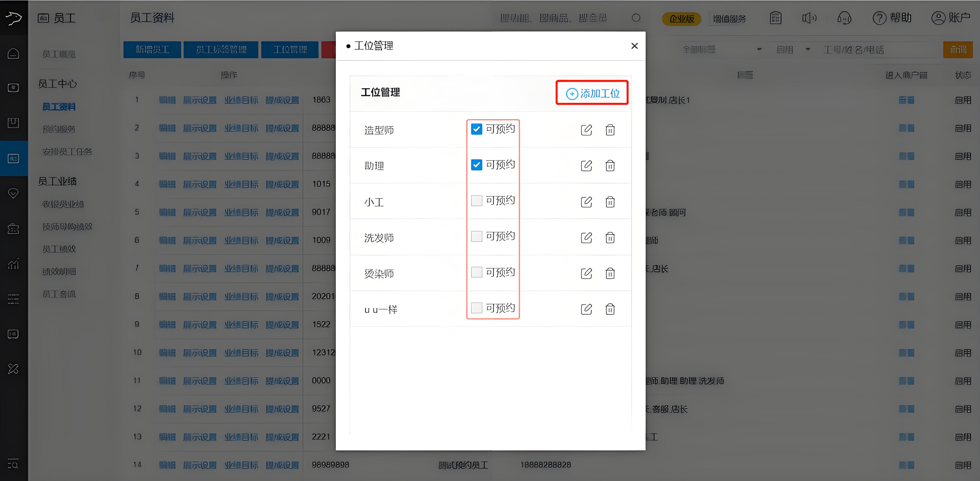The image size is (980, 481).
Task: Uncheck 可预约 for 造型师
Action: tap(476, 129)
